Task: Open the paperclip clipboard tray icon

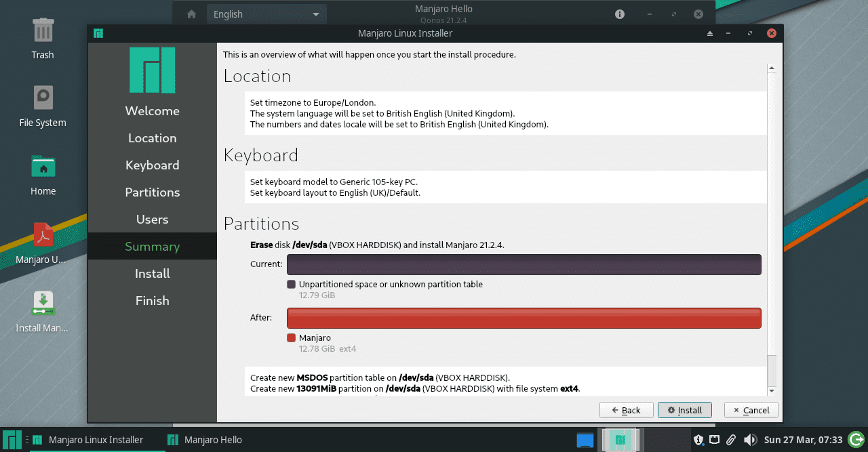Action: (731, 440)
